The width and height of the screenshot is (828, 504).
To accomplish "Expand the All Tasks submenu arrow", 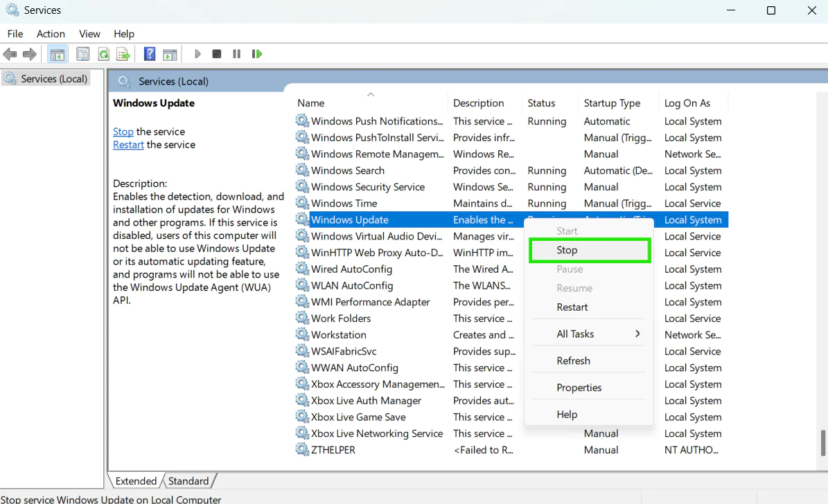I will click(637, 334).
